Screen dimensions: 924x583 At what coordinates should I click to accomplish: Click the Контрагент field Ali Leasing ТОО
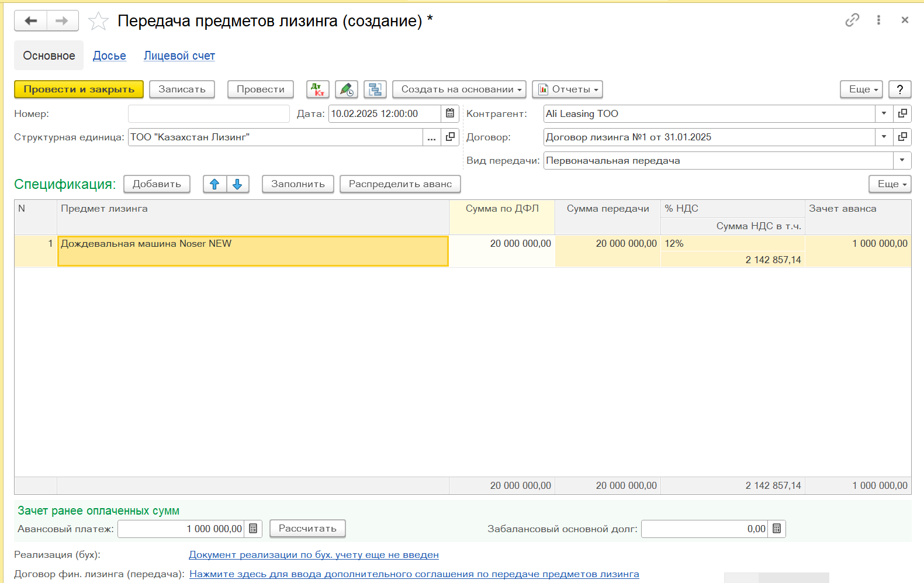point(709,113)
